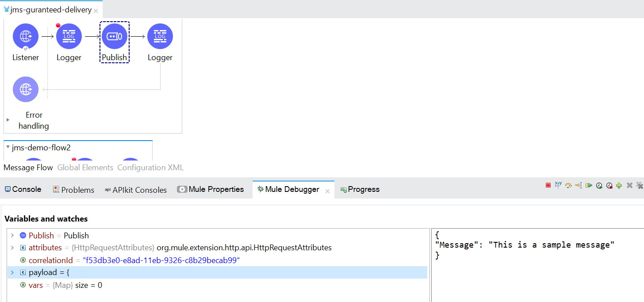
Task: Stop the debugger with red square
Action: [x=548, y=185]
